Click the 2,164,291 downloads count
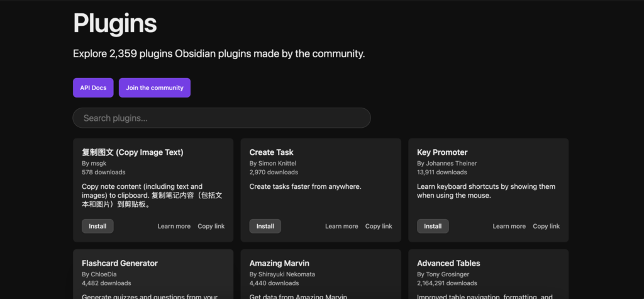644x299 pixels. coord(447,283)
